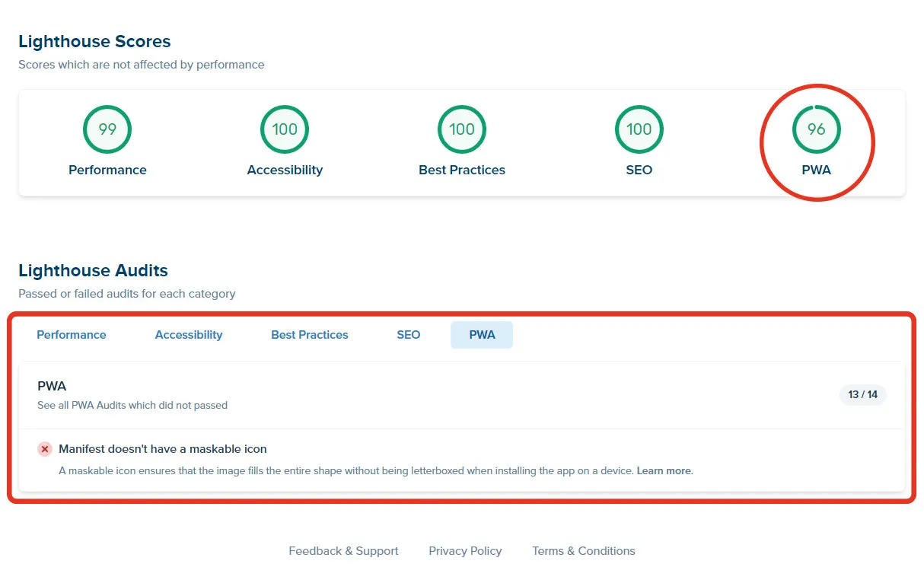Click the Best Practices label under the score gauge
This screenshot has width=924, height=580.
[462, 170]
